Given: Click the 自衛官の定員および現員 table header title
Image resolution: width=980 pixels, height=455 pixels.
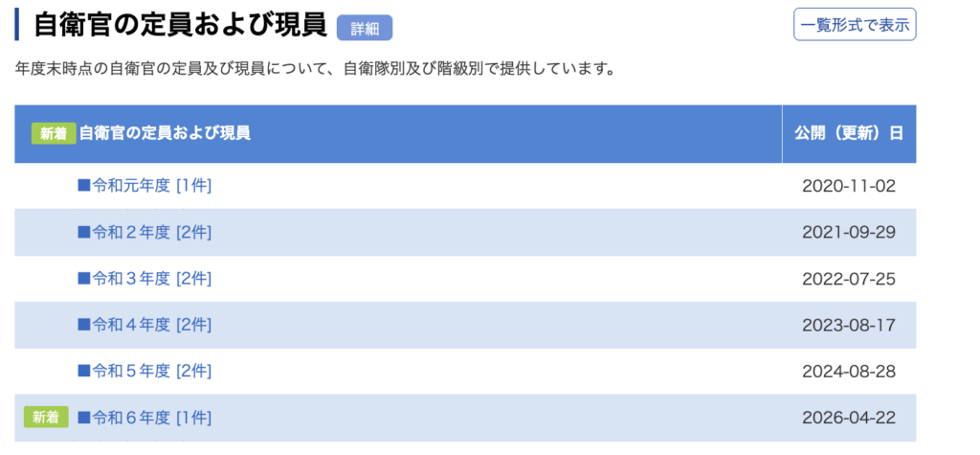Looking at the screenshot, I should click(165, 134).
